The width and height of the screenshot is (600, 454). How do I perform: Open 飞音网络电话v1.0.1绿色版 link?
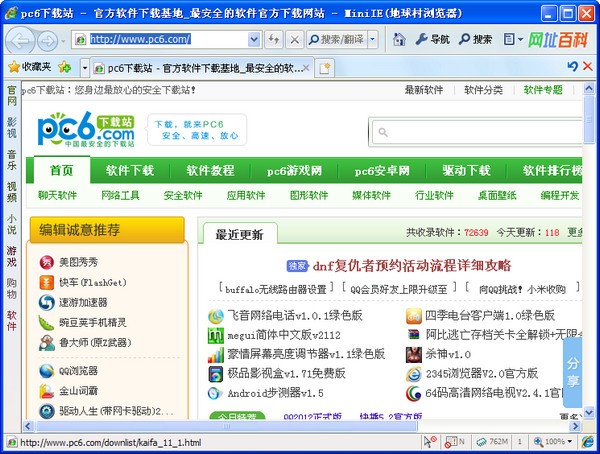coord(295,315)
